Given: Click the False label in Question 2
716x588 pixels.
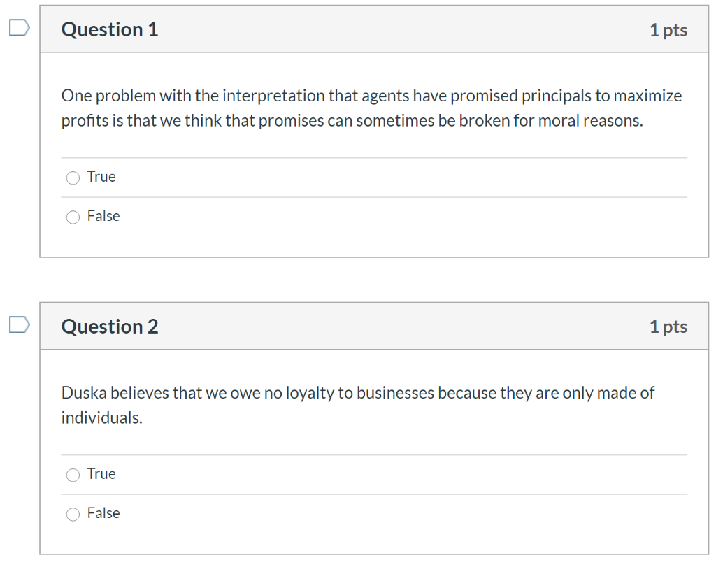Looking at the screenshot, I should pos(103,512).
